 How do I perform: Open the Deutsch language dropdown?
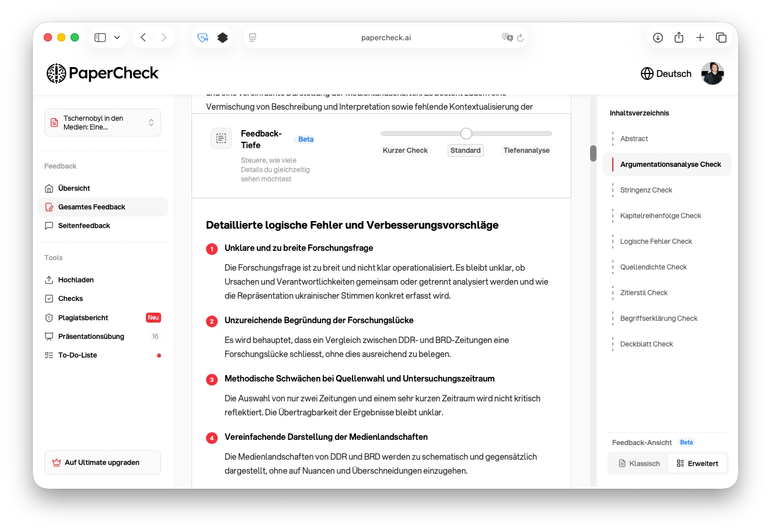pos(666,73)
